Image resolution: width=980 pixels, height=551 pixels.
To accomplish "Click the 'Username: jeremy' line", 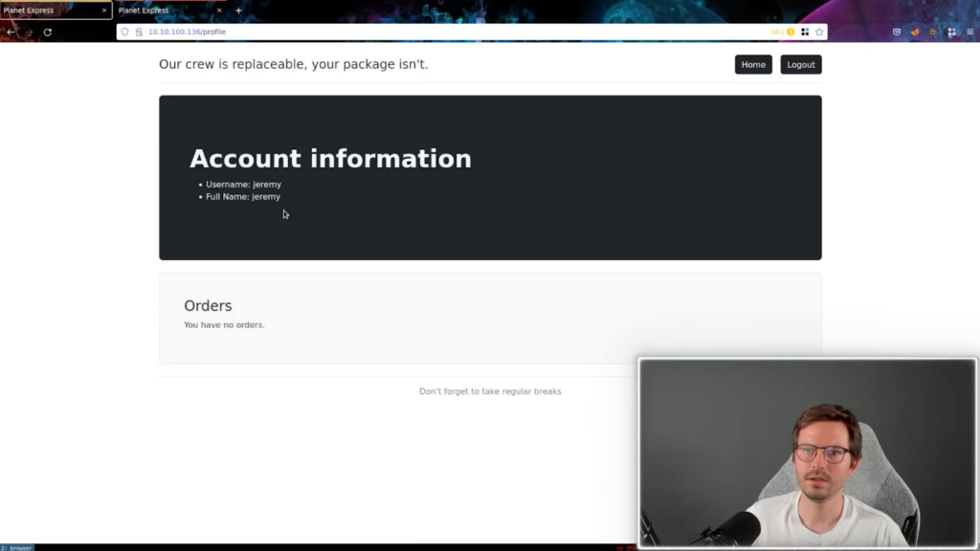I will (x=243, y=185).
